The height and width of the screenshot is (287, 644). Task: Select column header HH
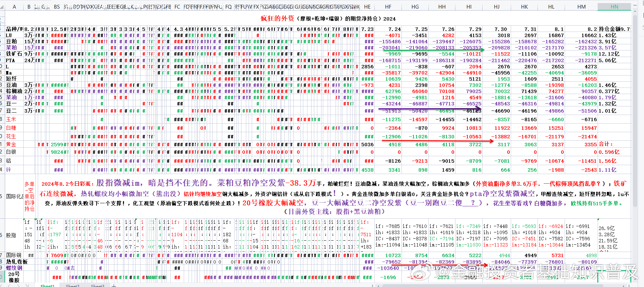point(442,7)
